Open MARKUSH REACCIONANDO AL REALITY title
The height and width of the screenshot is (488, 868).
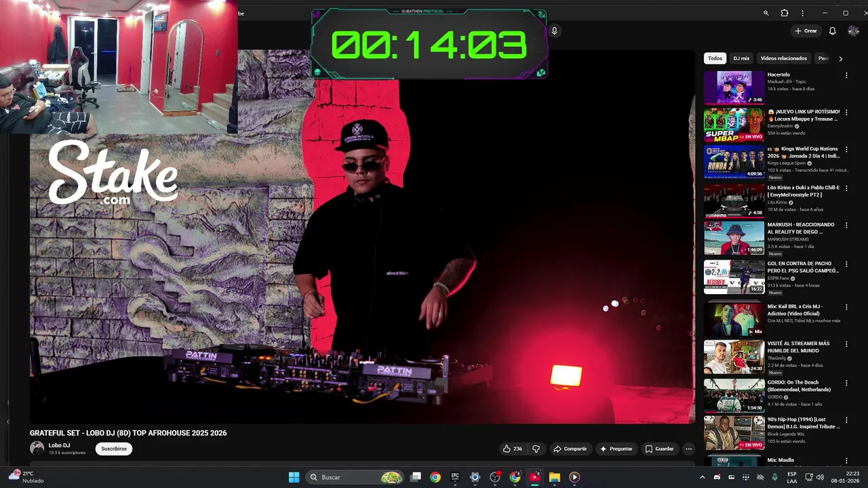point(800,228)
